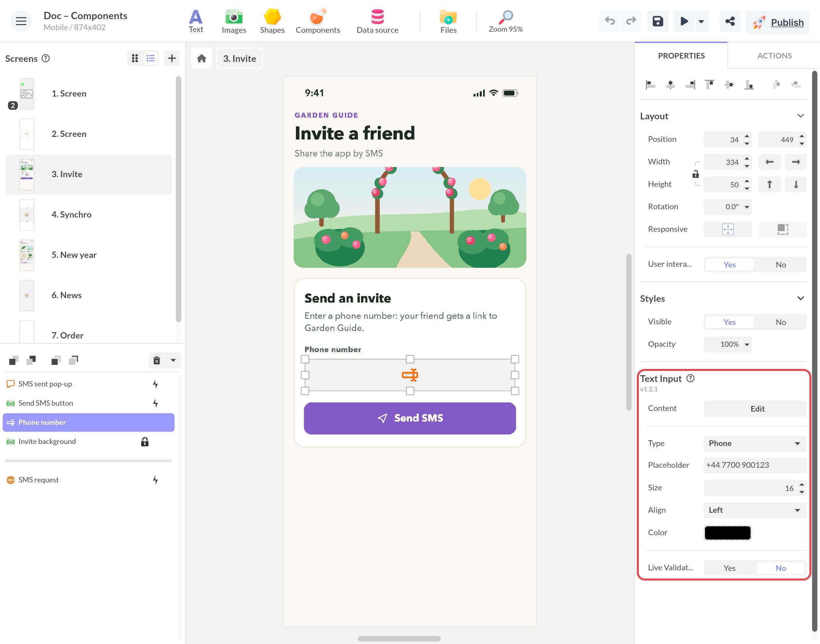
Task: Collapse the Layout section
Action: pyautogui.click(x=801, y=116)
